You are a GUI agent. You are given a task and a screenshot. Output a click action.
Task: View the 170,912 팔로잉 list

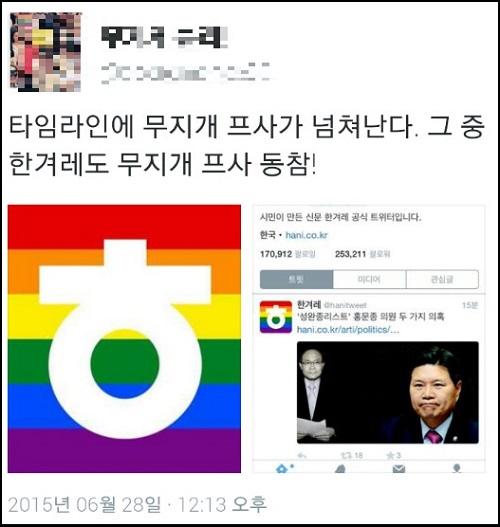[x=288, y=254]
